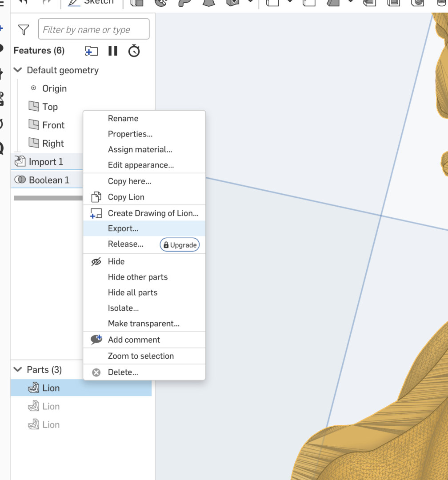The height and width of the screenshot is (480, 448).
Task: Collapse the Parts (3) list
Action: coord(17,369)
